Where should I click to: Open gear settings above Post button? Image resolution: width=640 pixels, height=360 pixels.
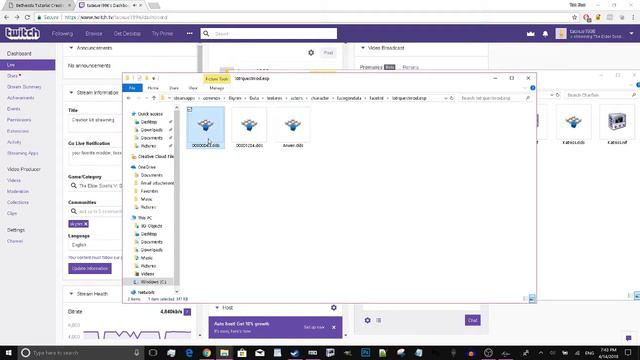(311, 53)
